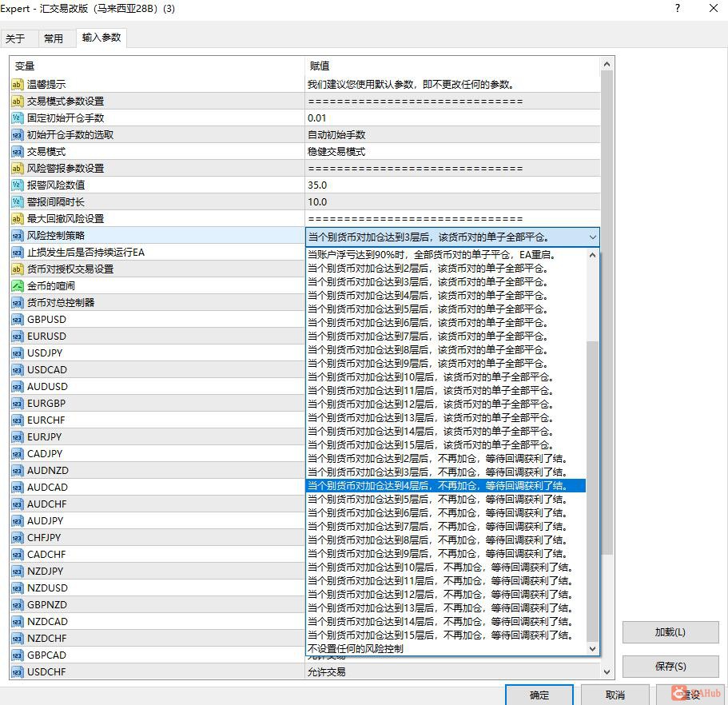728x705 pixels.
Task: Select the icon beside 风险控制策略
Action: point(17,236)
